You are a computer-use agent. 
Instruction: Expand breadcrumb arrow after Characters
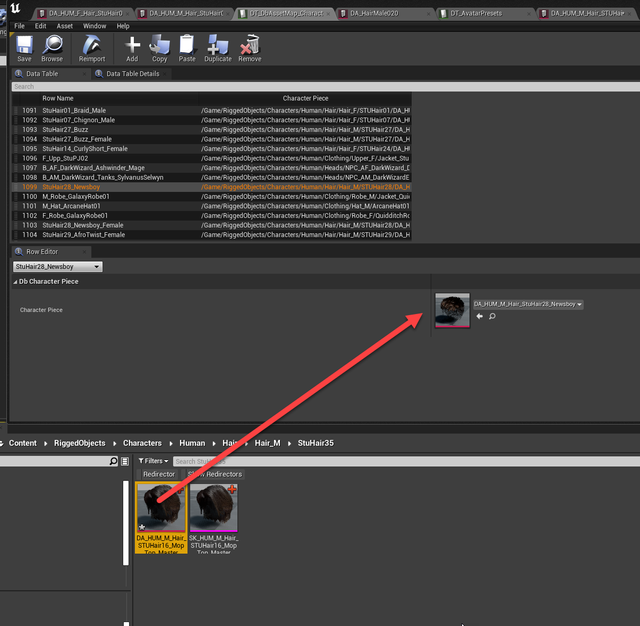pos(171,443)
